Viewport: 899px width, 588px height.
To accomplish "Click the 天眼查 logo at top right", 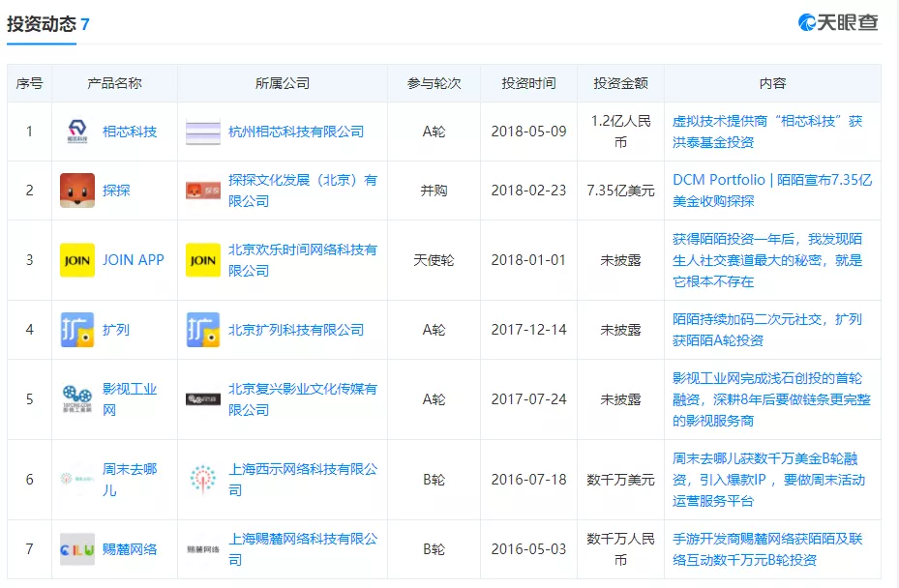I will pos(838,22).
